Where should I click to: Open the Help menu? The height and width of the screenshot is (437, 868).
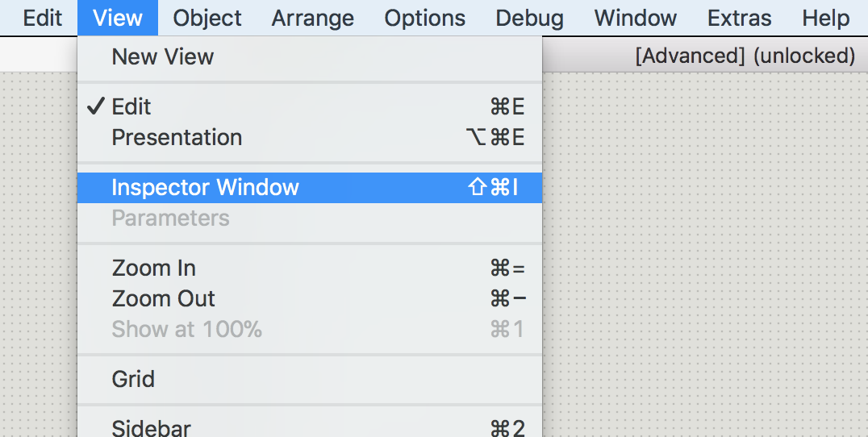click(825, 18)
